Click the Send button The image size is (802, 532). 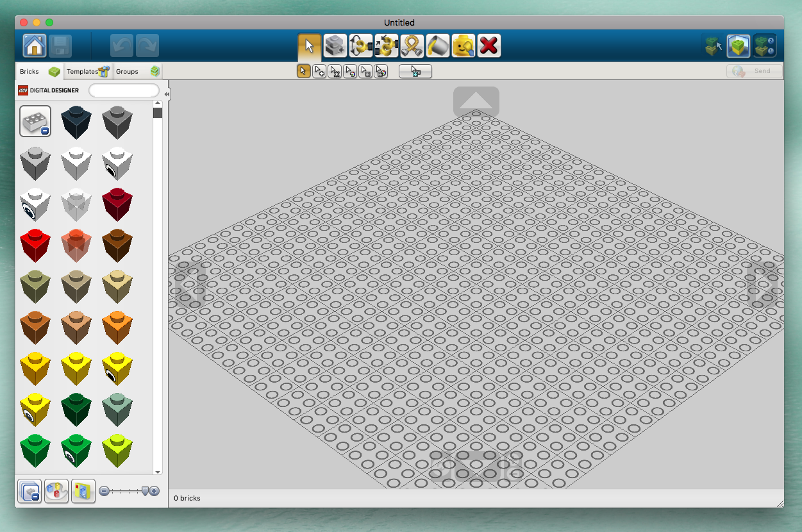[755, 71]
